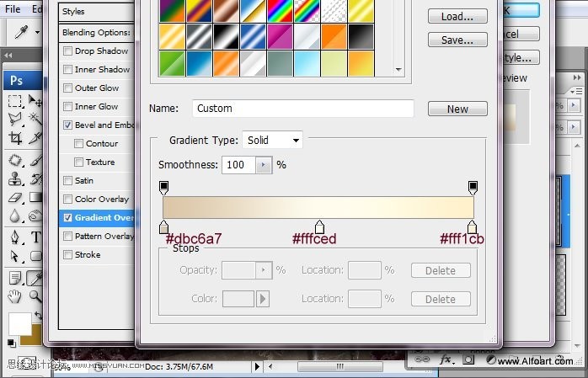The height and width of the screenshot is (378, 588).
Task: Enable the Satin checkbox
Action: [x=67, y=180]
